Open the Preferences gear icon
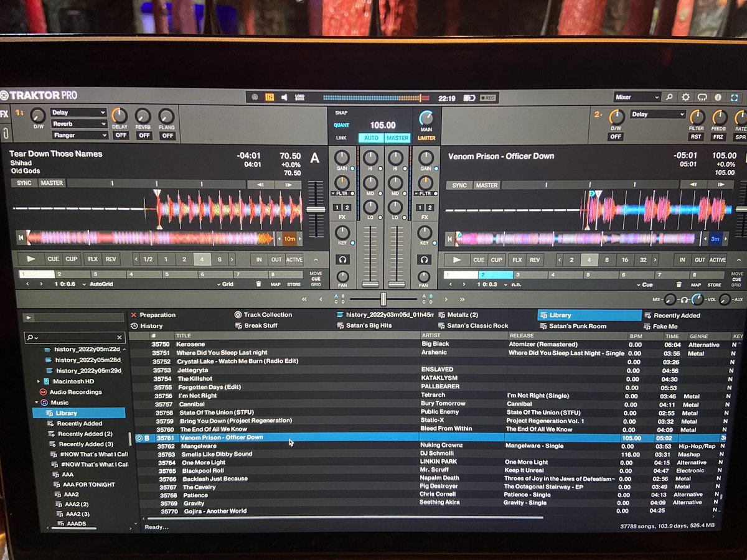 (x=686, y=98)
